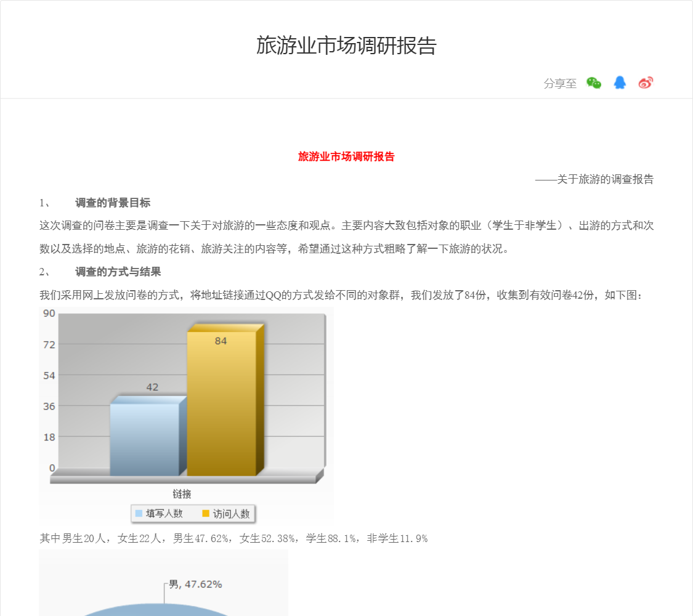The image size is (693, 616).
Task: Click the section heading 调查的方式与结果
Action: [118, 272]
